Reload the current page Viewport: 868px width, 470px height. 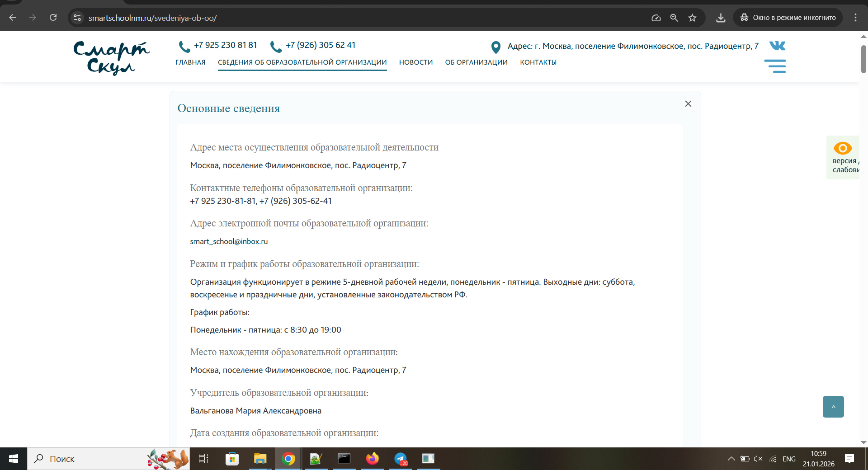[53, 17]
